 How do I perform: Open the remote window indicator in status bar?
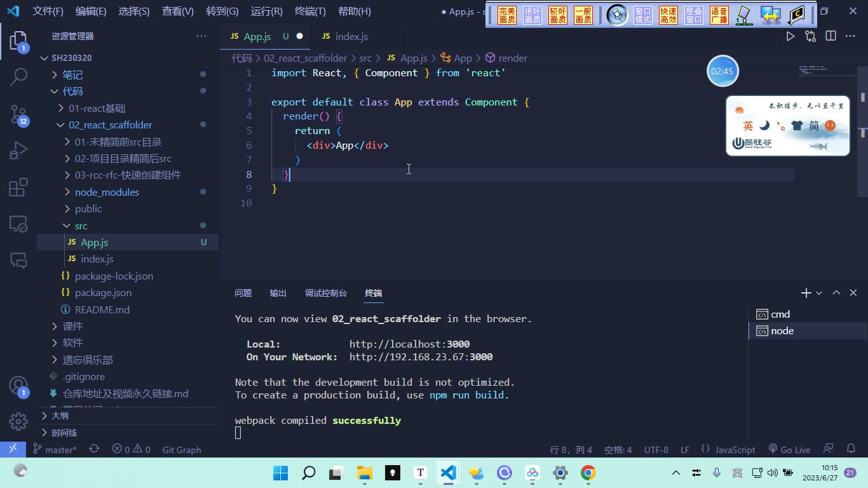point(13,449)
